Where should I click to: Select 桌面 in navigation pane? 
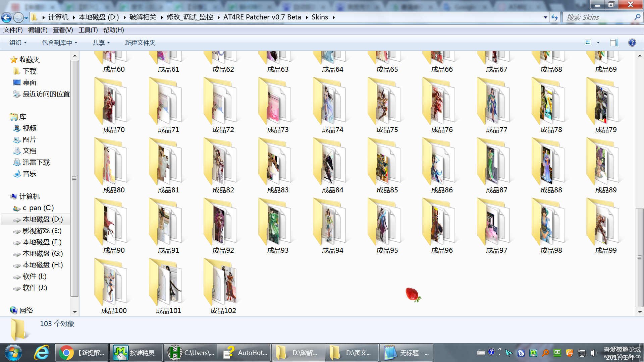pyautogui.click(x=30, y=82)
